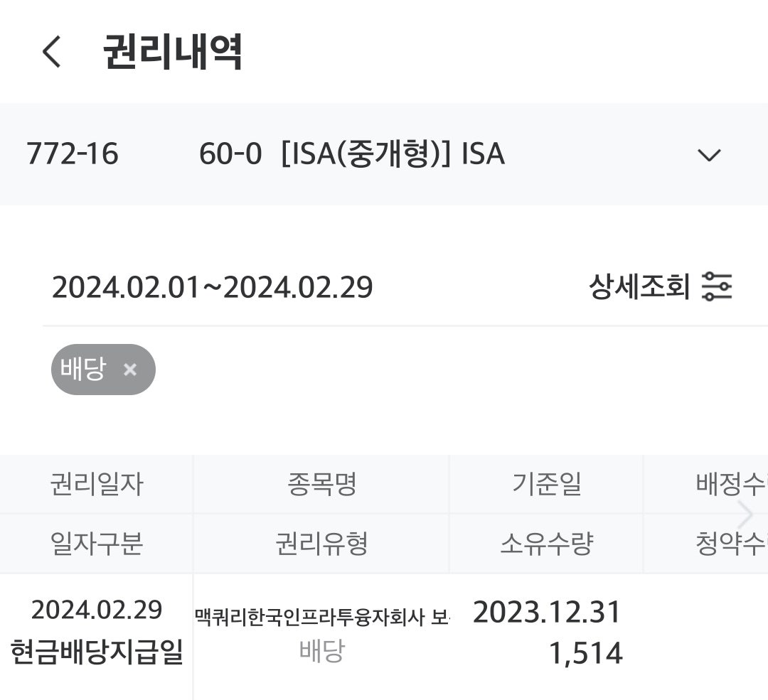768x700 pixels.
Task: Select the 종목명 column header
Action: pos(321,484)
